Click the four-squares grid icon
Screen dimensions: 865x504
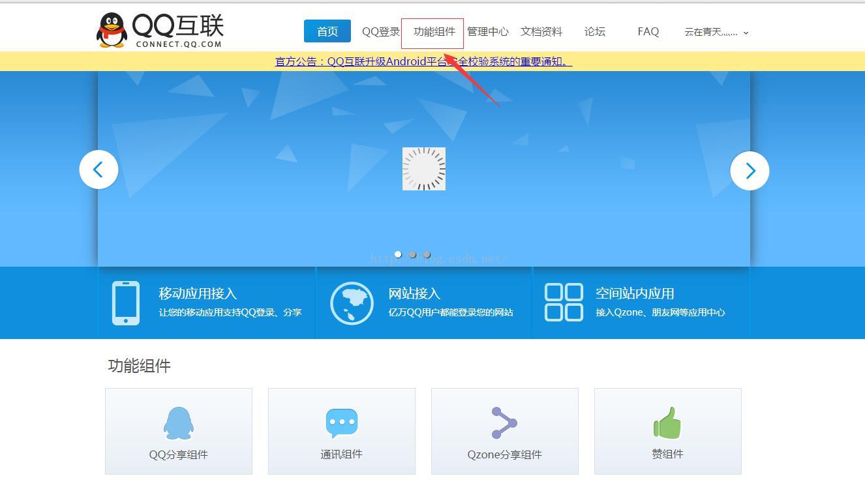(564, 302)
